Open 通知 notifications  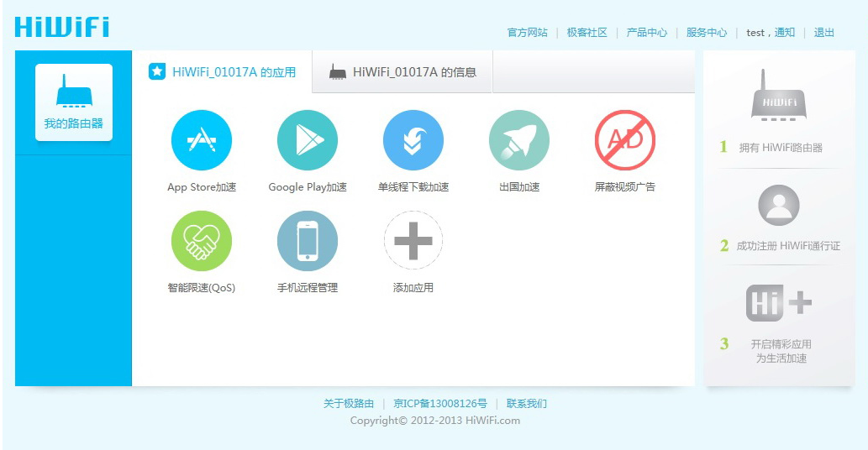(x=785, y=33)
